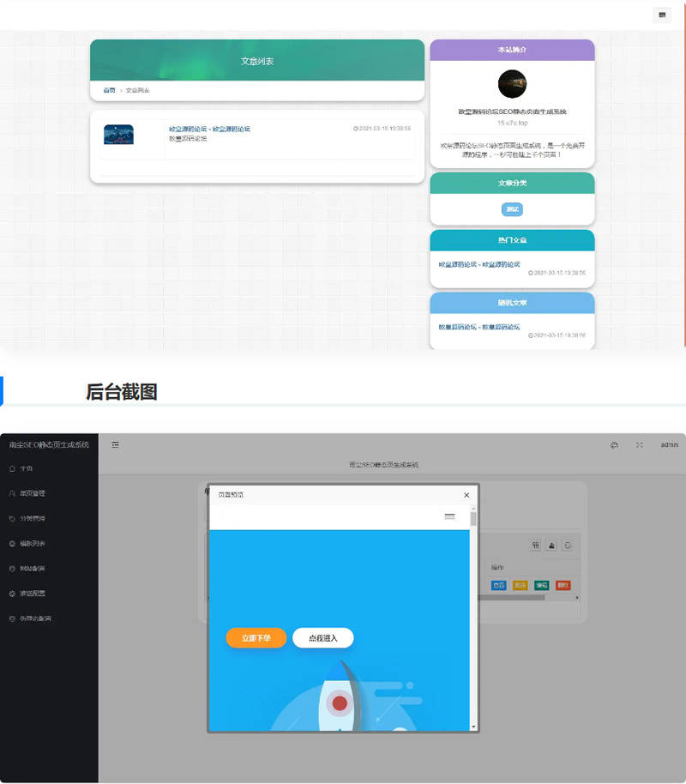Open the admin user menu
The height and width of the screenshot is (784, 686).
pos(669,444)
